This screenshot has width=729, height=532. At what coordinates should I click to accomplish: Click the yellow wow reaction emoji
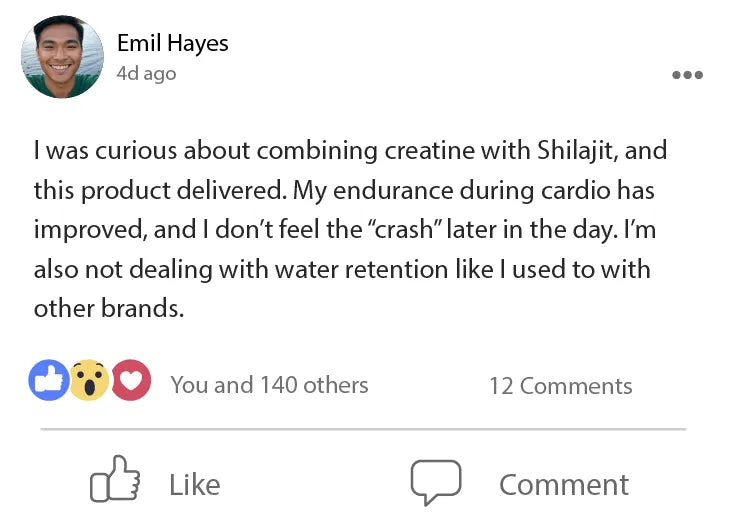coord(89,381)
